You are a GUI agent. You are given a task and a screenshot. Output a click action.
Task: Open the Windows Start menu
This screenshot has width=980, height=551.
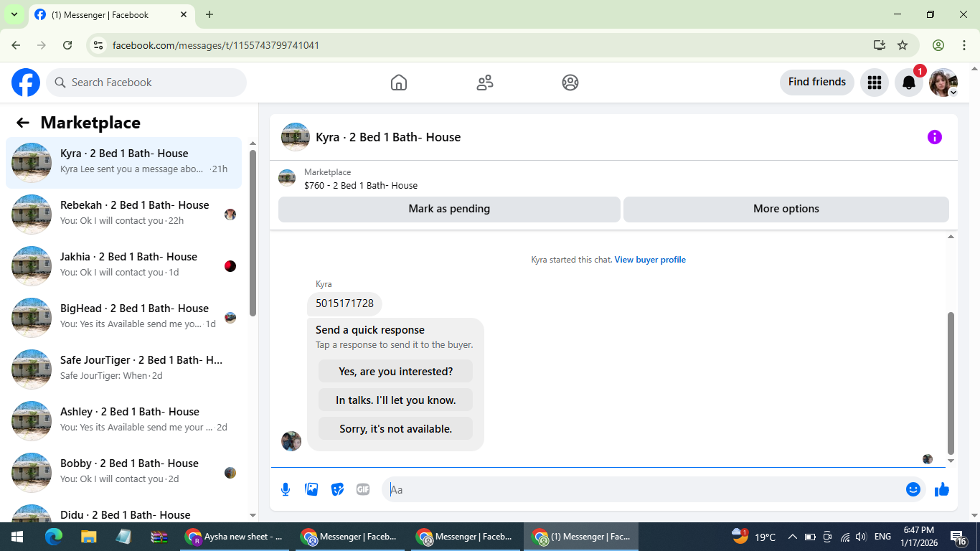tap(17, 537)
